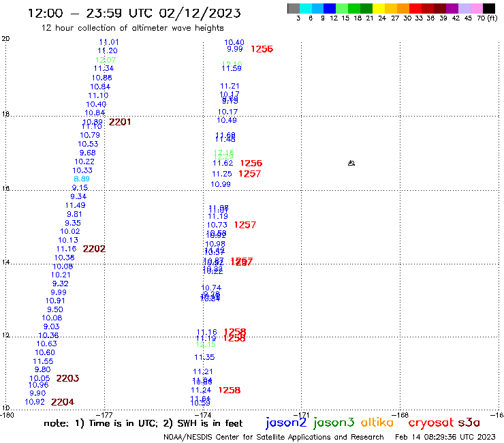Select the wave height value 11.20

108,50
